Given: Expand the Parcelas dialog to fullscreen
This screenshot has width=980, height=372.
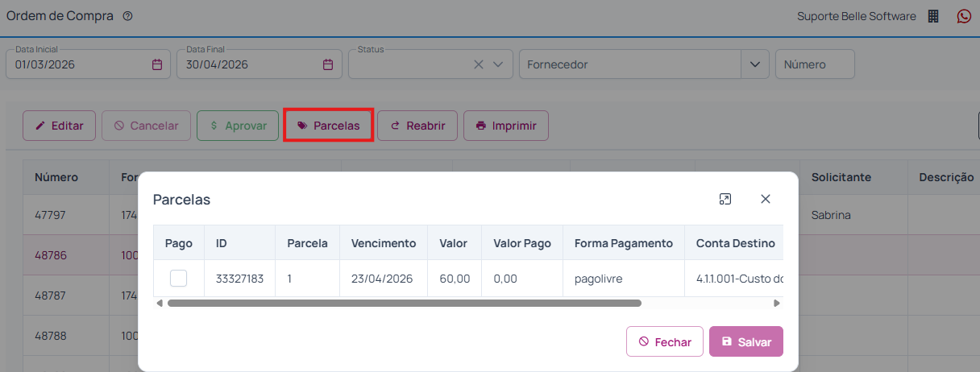Looking at the screenshot, I should tap(725, 199).
